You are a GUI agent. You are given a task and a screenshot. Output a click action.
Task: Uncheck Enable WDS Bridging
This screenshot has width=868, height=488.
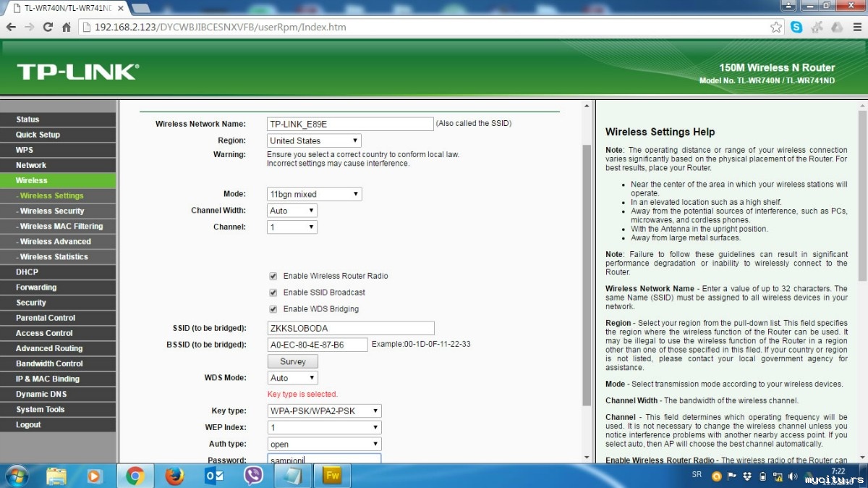273,309
